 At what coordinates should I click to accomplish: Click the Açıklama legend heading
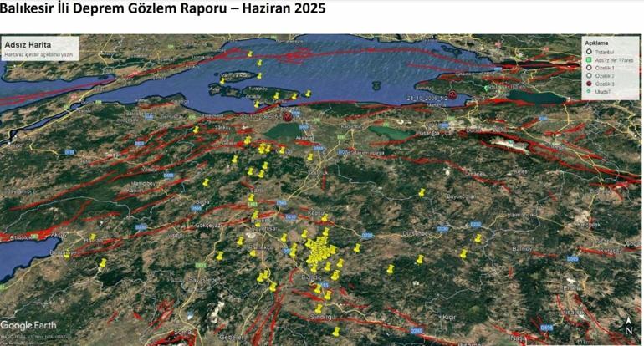click(x=596, y=43)
